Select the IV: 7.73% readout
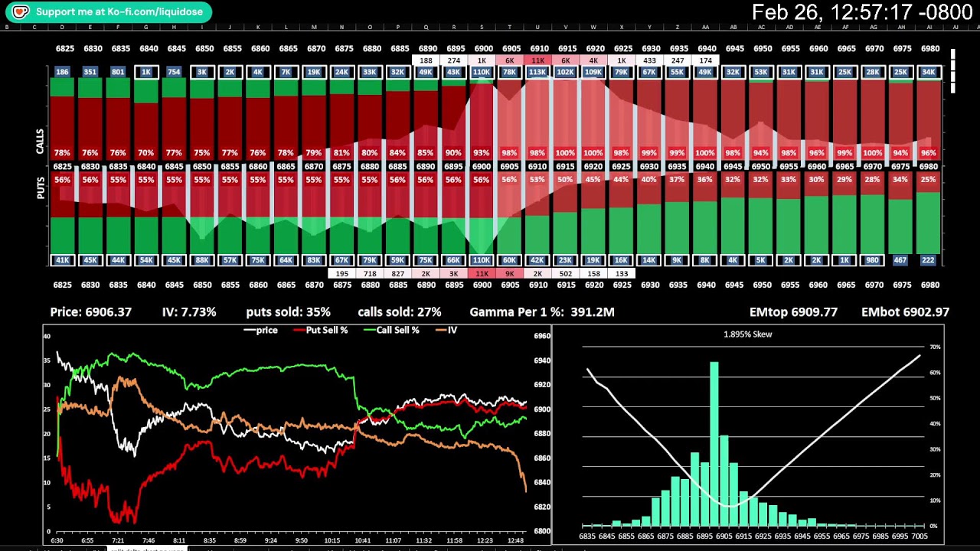980x551 pixels. pyautogui.click(x=189, y=312)
